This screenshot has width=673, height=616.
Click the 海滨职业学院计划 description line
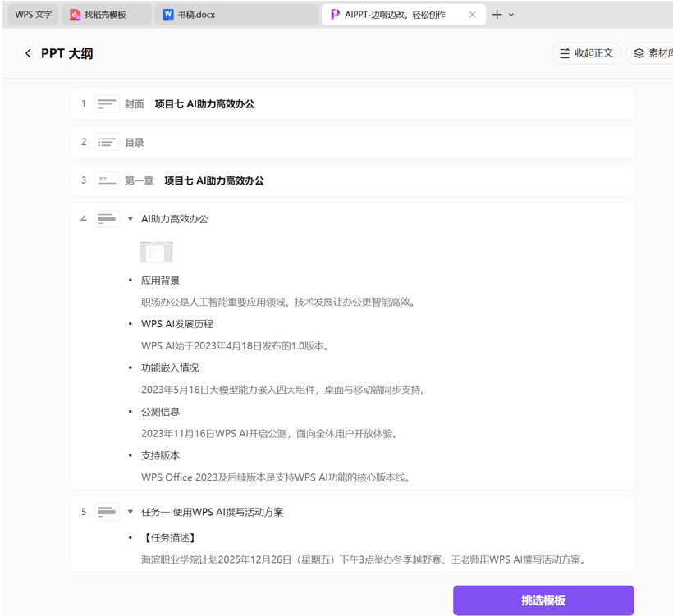[364, 559]
